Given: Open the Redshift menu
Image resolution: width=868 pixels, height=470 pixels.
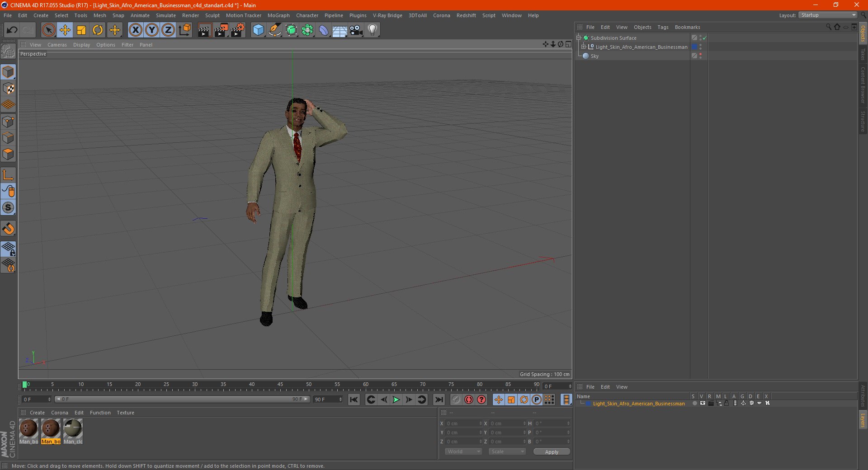Looking at the screenshot, I should point(466,15).
